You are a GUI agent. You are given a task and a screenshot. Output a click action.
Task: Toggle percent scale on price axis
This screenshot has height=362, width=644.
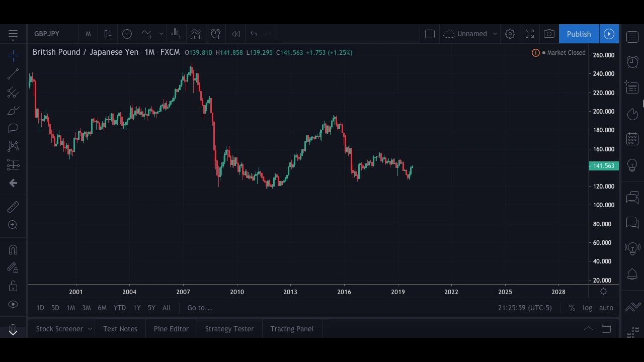(x=572, y=308)
